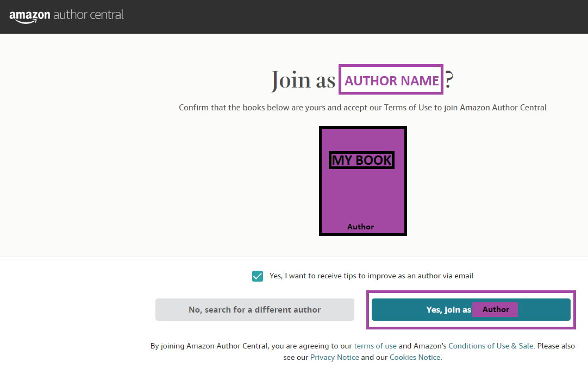Click "No, search for a different author" button
Viewport: 588px width, 380px height.
[255, 309]
